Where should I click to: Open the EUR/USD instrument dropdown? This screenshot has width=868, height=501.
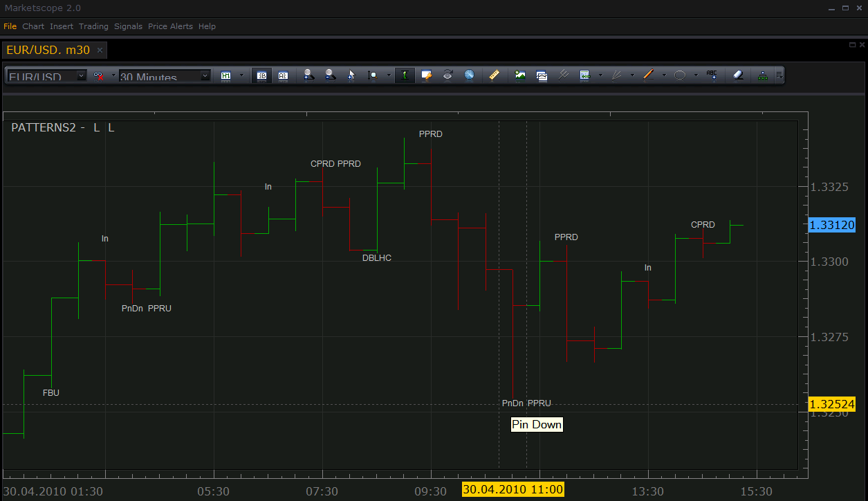click(x=47, y=76)
